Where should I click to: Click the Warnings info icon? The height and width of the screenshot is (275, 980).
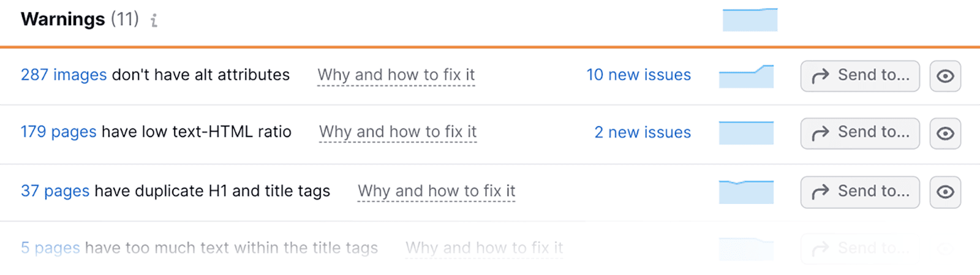pyautogui.click(x=154, y=21)
